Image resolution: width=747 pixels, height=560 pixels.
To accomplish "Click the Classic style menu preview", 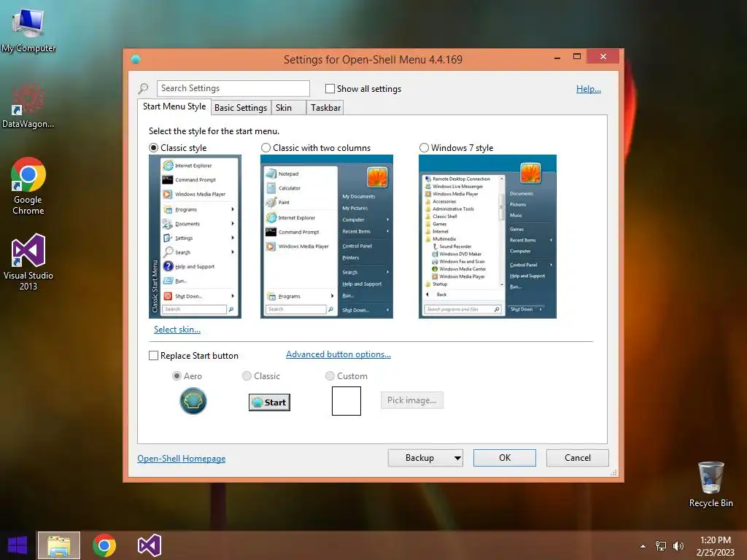I will [196, 237].
